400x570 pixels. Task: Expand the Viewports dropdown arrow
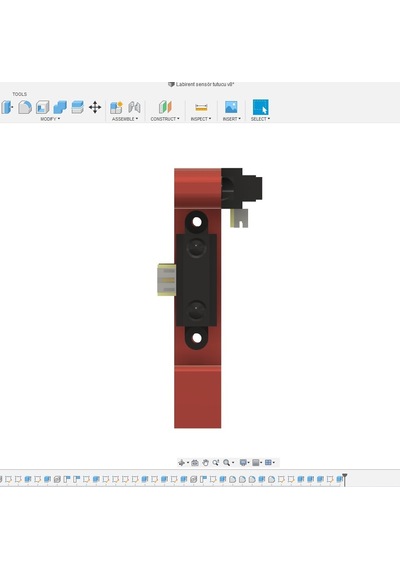[274, 463]
